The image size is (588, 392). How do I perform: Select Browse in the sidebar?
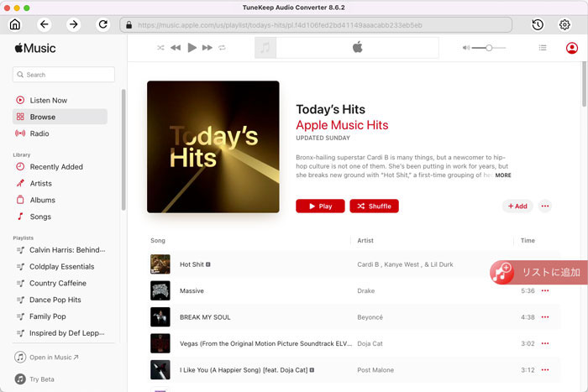coord(60,117)
